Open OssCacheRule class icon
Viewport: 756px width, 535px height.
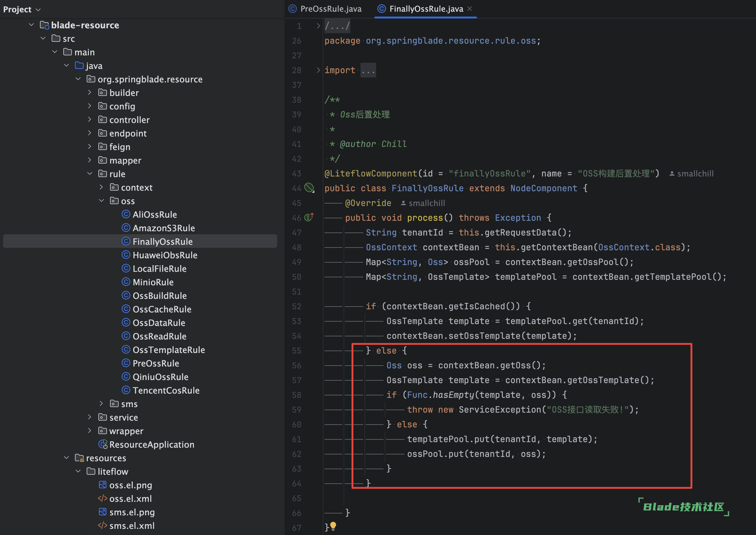tap(126, 309)
